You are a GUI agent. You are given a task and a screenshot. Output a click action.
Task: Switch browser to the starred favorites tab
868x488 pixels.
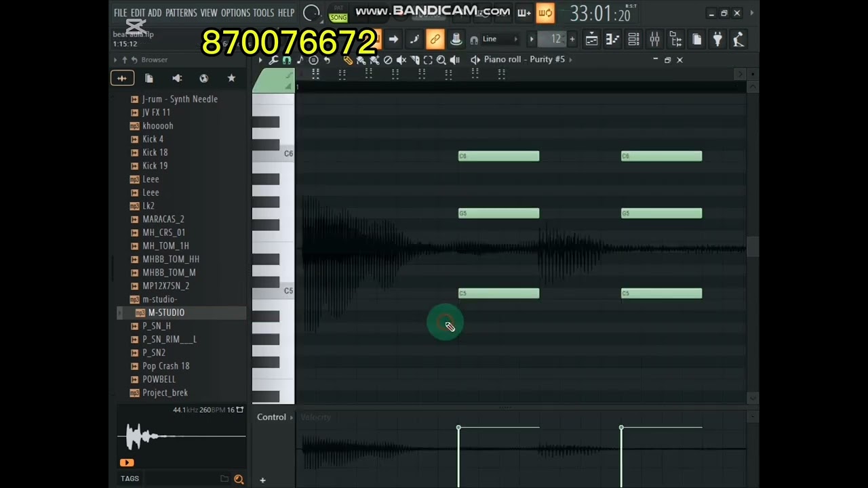231,79
